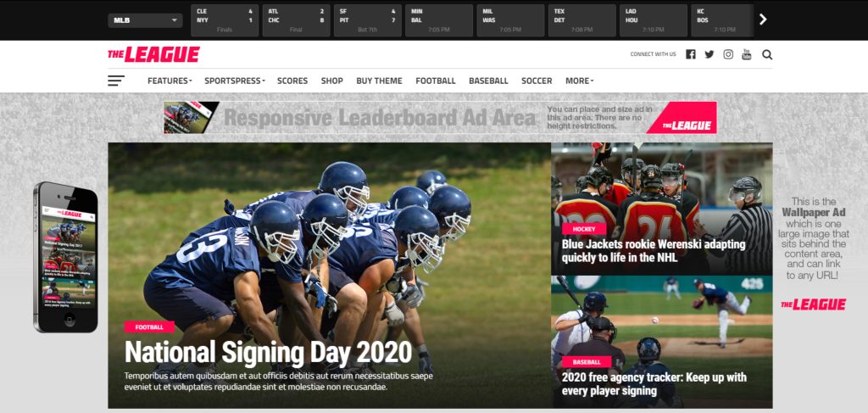
Task: Expand the SportsPress menu dropdown
Action: pyautogui.click(x=235, y=81)
